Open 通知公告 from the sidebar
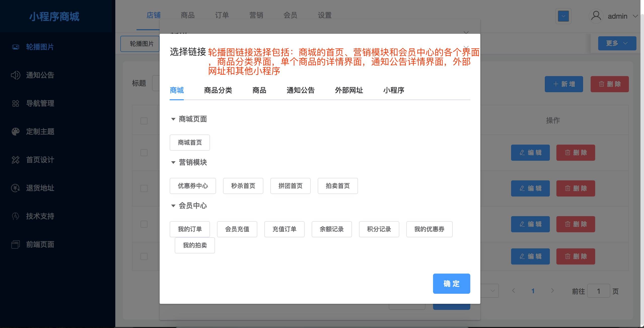The height and width of the screenshot is (328, 644). click(40, 75)
